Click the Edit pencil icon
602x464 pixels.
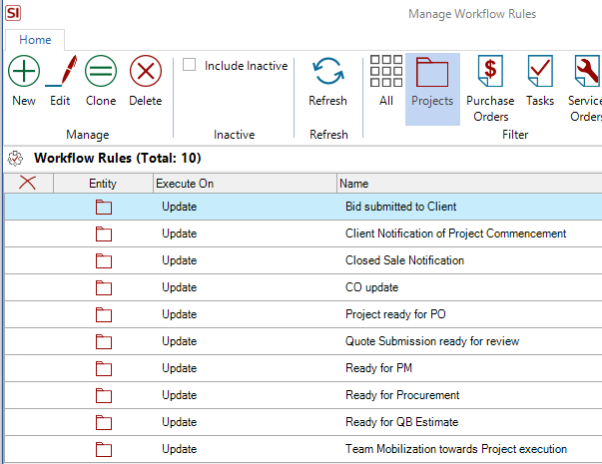(x=60, y=74)
